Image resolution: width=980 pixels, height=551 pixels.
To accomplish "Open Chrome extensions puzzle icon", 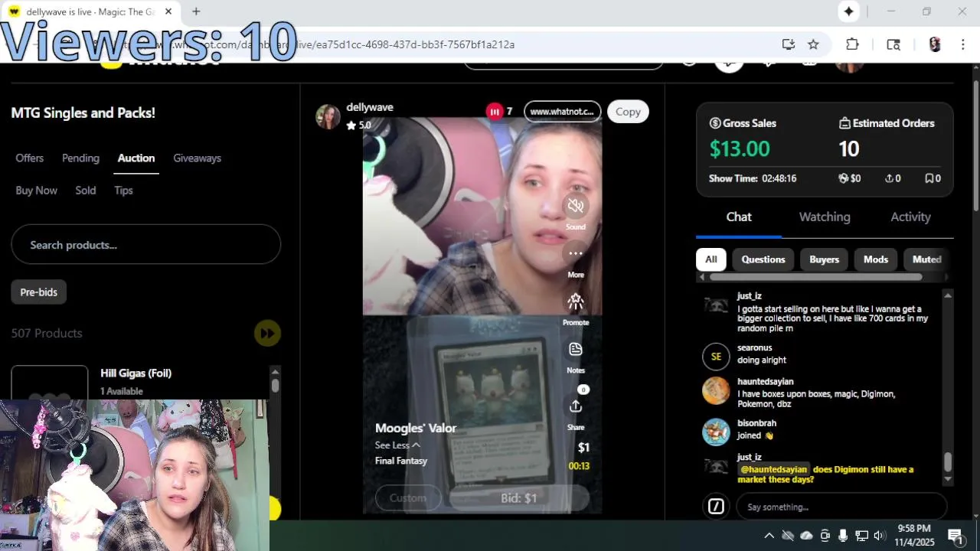I will click(x=852, y=44).
